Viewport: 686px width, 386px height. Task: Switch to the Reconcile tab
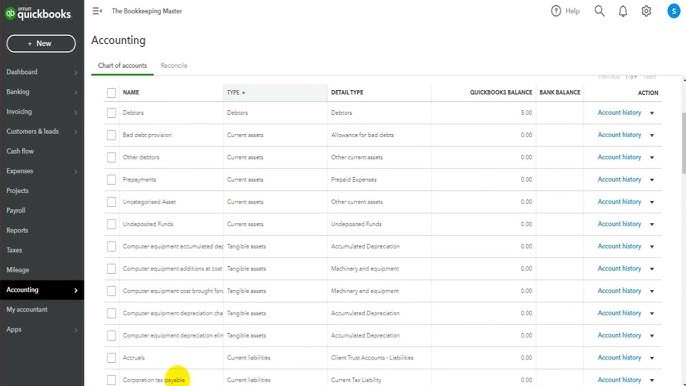(174, 66)
